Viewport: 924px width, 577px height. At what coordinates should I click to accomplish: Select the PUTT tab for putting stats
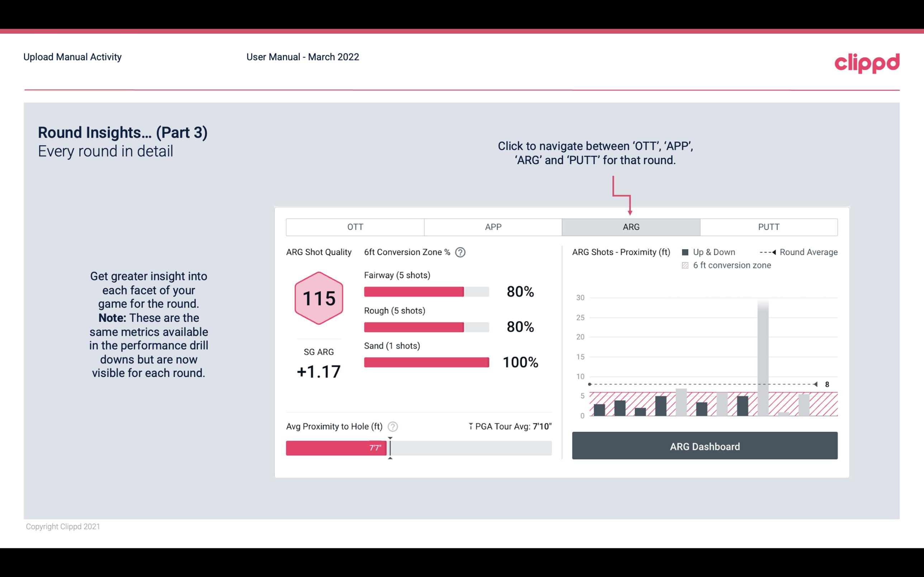point(768,227)
